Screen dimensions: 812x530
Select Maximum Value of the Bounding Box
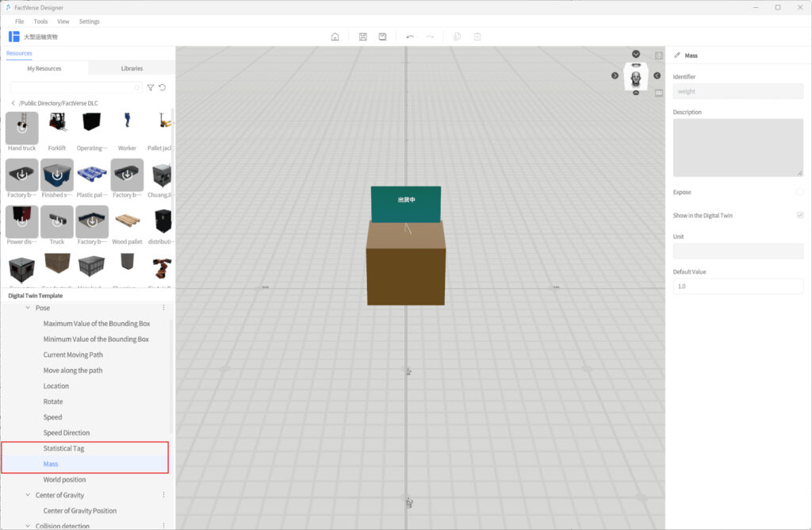point(96,323)
